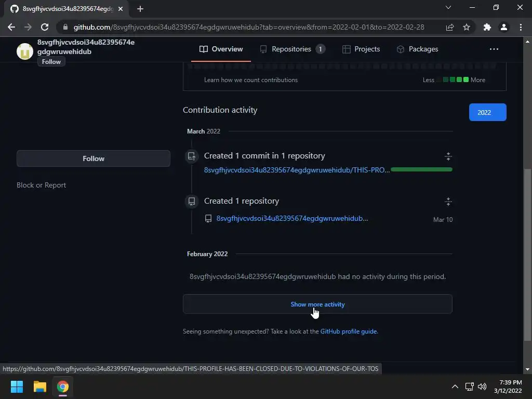The height and width of the screenshot is (399, 532).
Task: Click the brightest green contribution legend square
Action: (466, 79)
